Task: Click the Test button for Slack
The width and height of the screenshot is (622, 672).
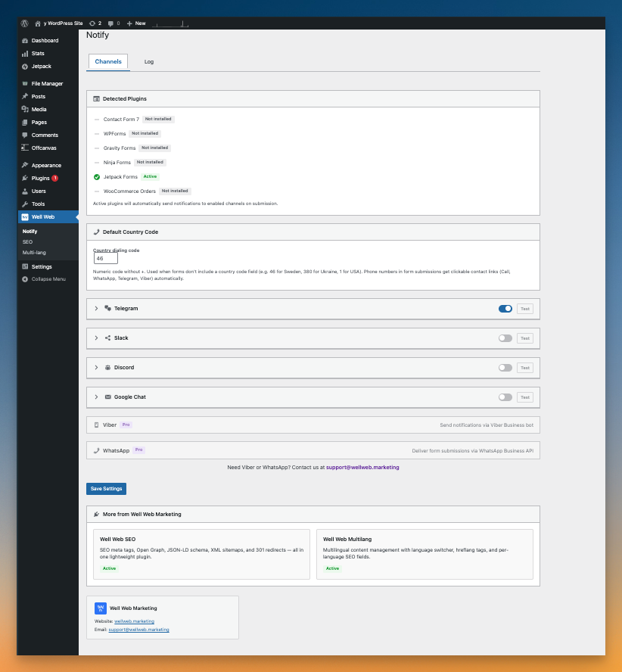Action: point(525,338)
